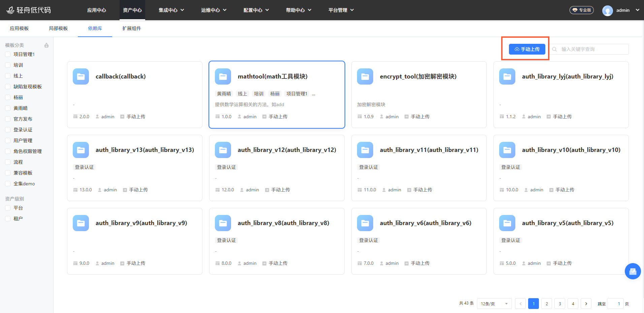Screen dimensions: 644x313
Task: Click 登录认证 tag on auth_library_v12 card
Action: [226, 167]
